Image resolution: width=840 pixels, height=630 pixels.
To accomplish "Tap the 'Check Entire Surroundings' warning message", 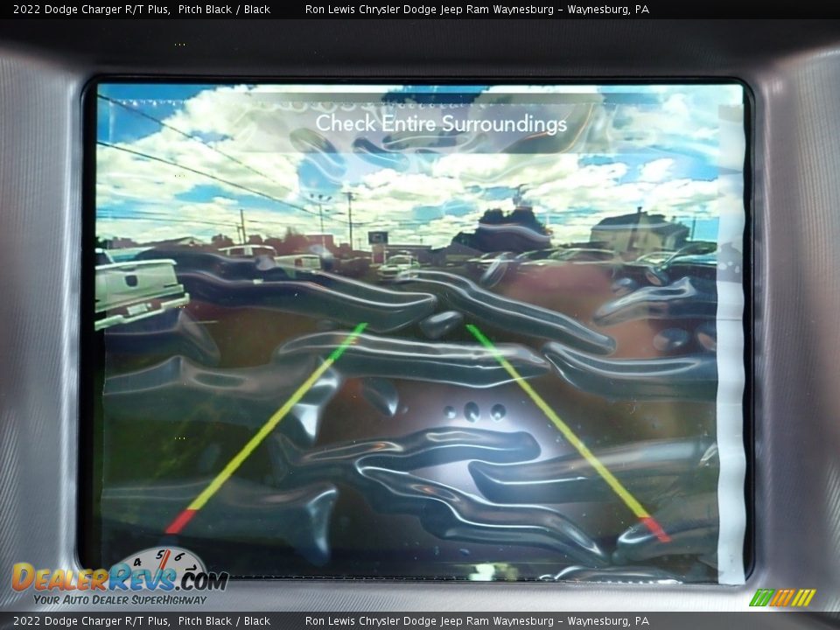I will tap(441, 123).
